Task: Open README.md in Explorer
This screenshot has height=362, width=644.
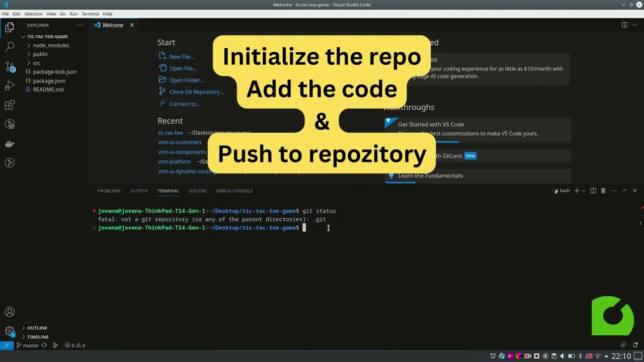Action: coord(48,89)
